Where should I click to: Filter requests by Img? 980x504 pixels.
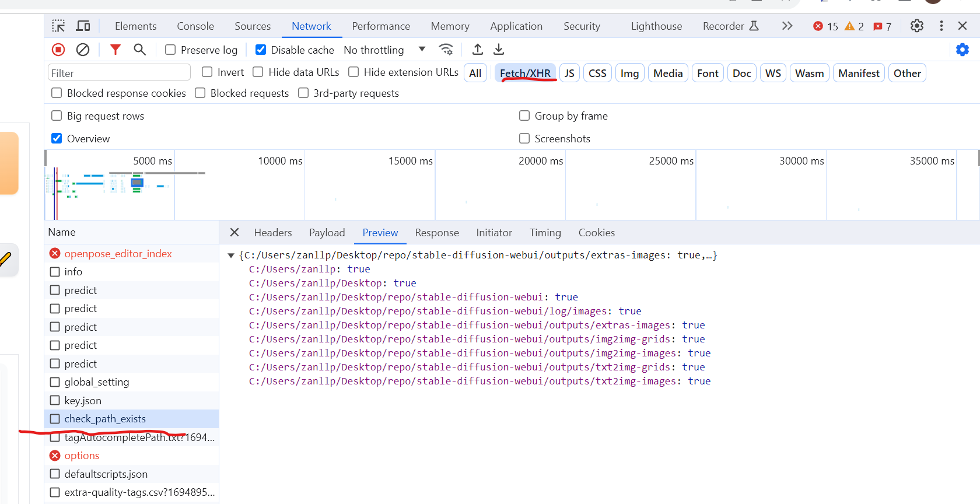pos(629,73)
